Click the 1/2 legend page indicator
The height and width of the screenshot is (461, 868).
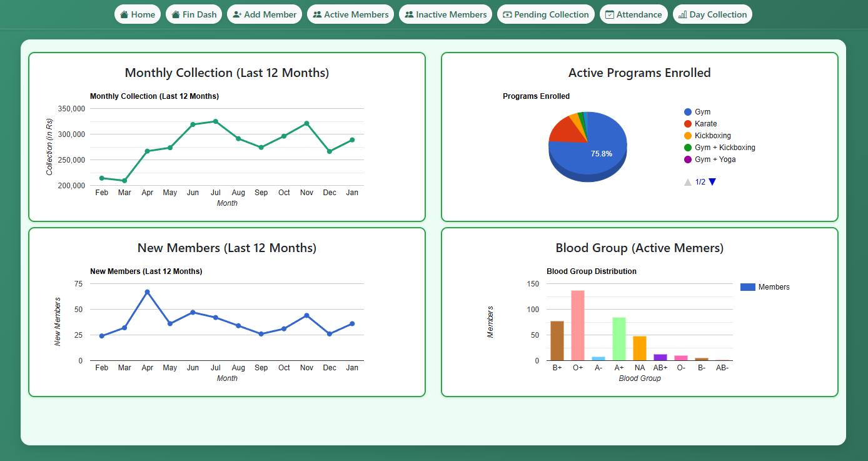pyautogui.click(x=700, y=181)
